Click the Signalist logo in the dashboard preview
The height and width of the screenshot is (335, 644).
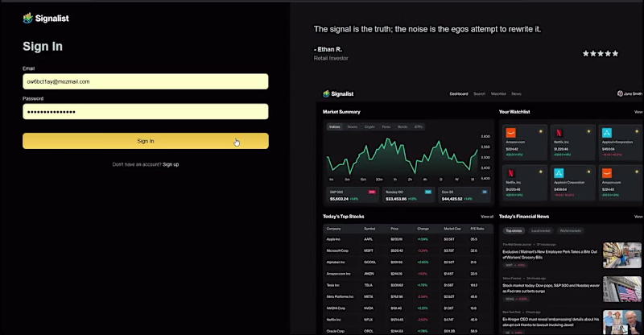pos(338,93)
